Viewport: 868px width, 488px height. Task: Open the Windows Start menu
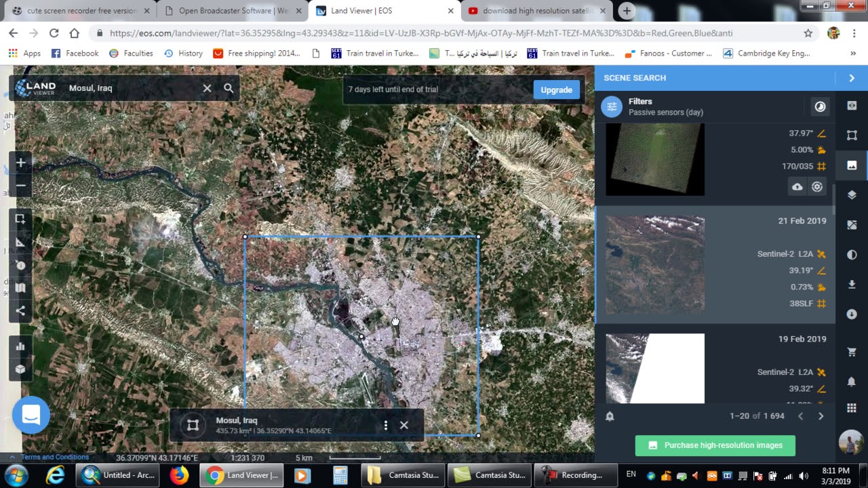tap(16, 475)
